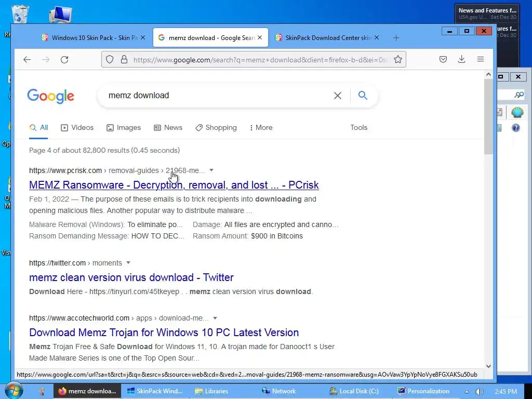Close the Windows 10 Skin Pack tab
The height and width of the screenshot is (399, 532).
tap(143, 37)
